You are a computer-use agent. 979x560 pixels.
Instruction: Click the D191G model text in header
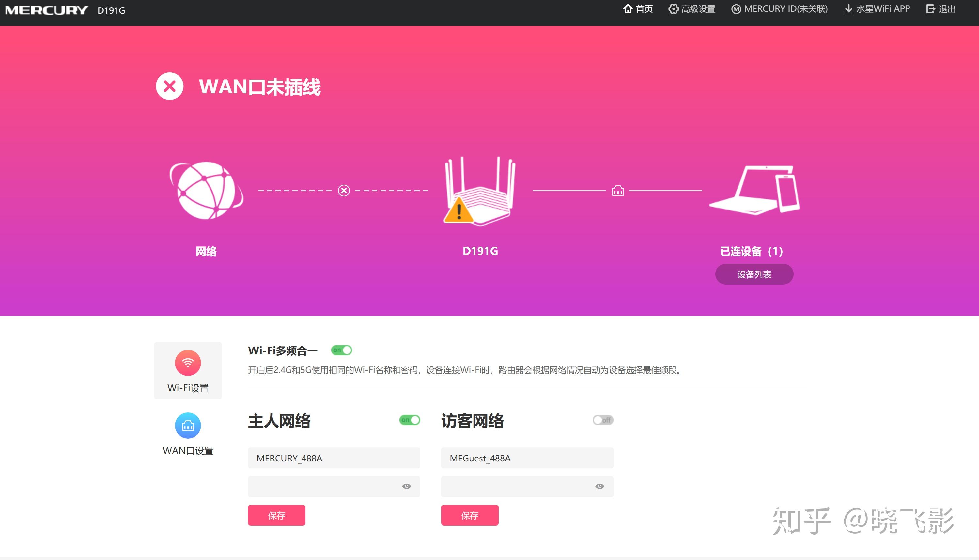click(x=111, y=10)
